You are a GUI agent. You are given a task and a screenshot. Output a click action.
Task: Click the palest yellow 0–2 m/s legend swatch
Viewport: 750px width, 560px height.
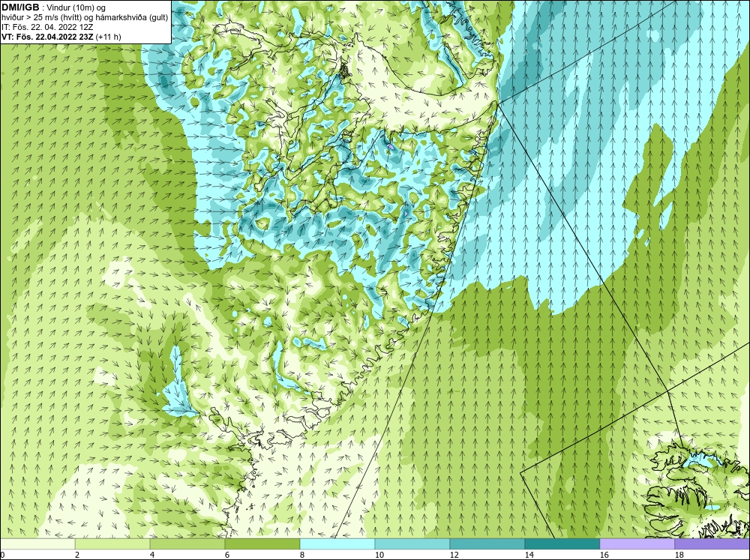[x=37, y=544]
